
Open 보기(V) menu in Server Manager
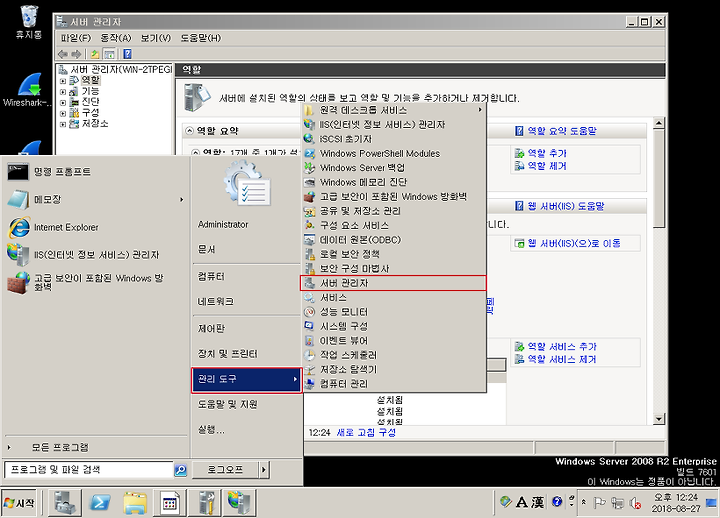click(x=156, y=38)
